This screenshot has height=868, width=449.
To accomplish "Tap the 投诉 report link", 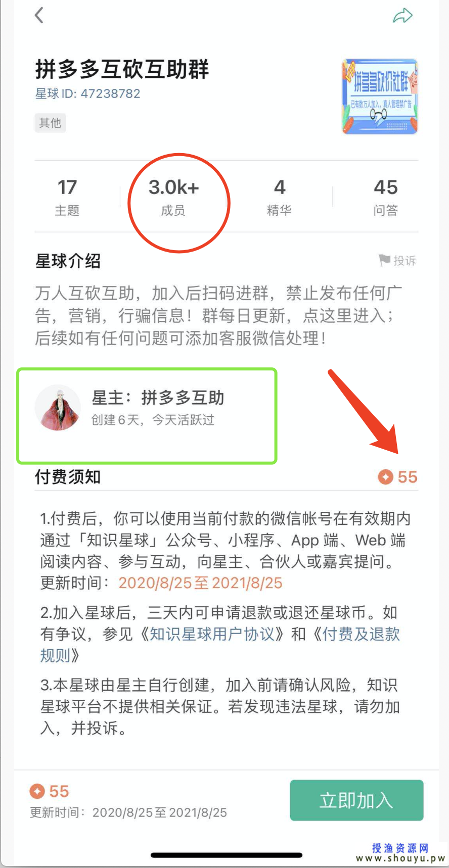I will pyautogui.click(x=405, y=261).
